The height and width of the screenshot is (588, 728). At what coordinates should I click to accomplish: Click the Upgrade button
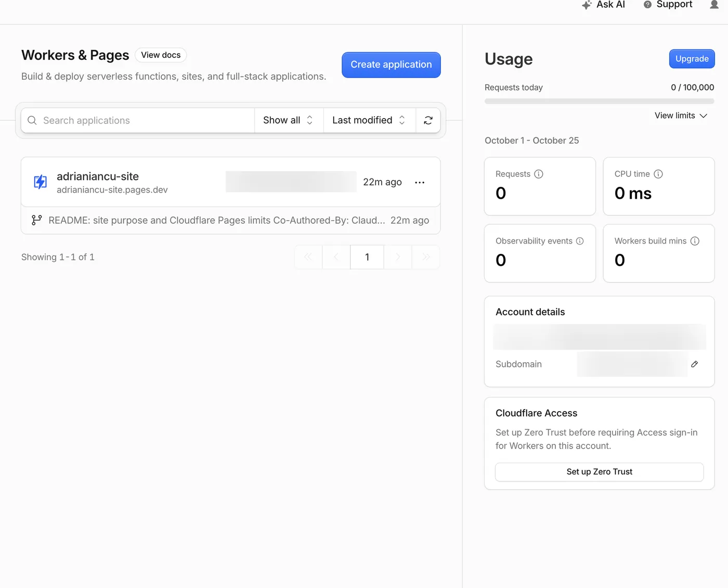click(x=692, y=59)
